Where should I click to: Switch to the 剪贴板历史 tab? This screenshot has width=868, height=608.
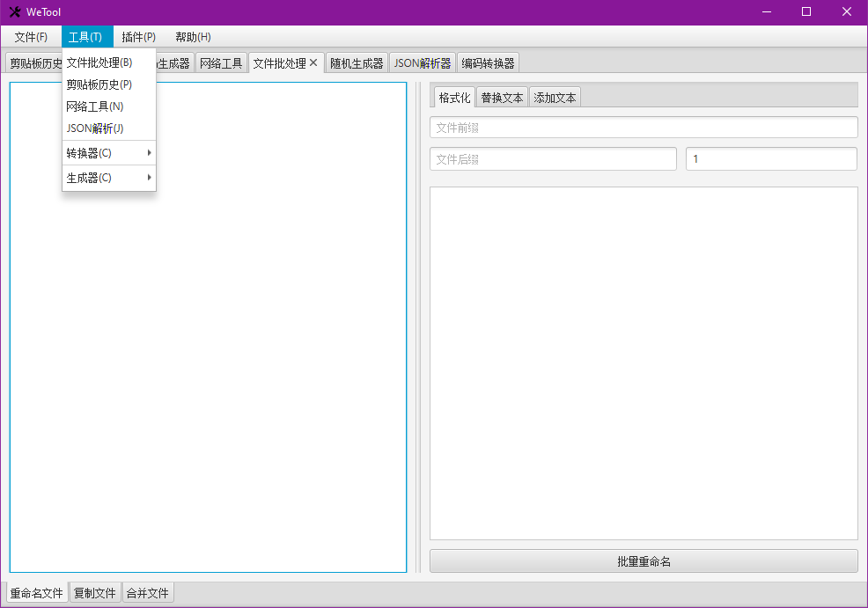34,63
